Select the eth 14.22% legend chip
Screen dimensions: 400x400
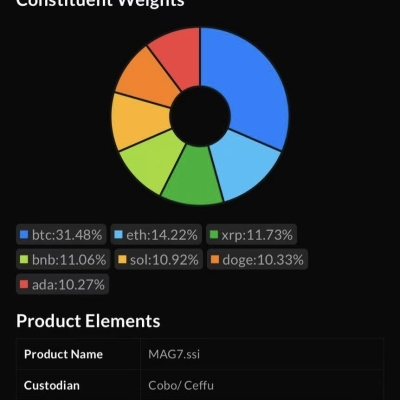coord(156,235)
